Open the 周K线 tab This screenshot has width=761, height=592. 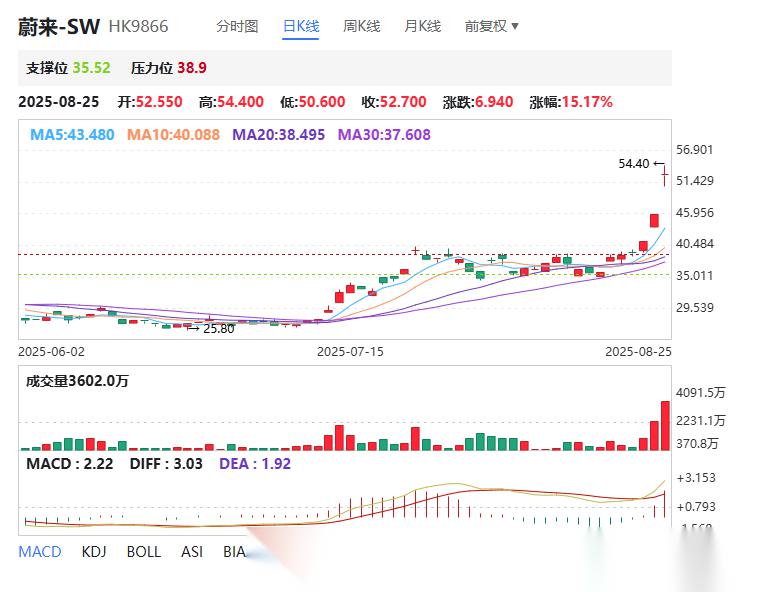point(362,26)
